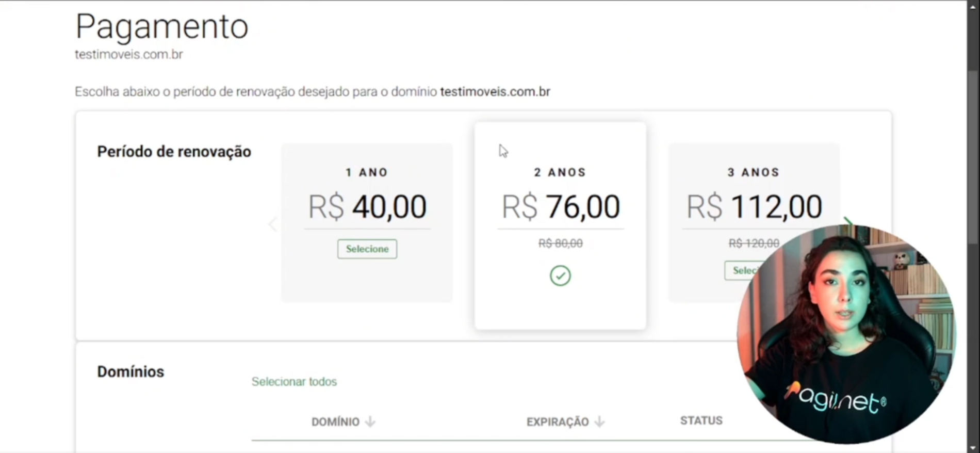
Task: Click the DOMÍNIO column header
Action: coord(335,422)
